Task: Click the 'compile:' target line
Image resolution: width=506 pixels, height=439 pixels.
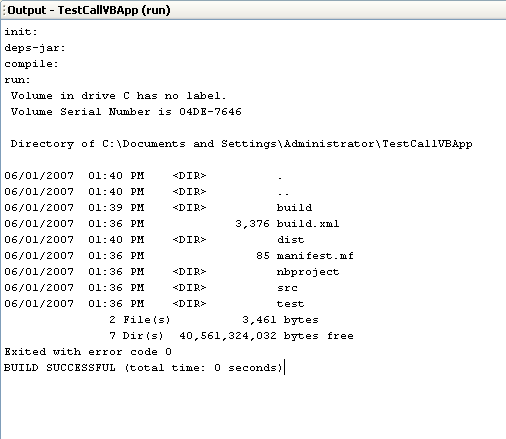Action: [31, 64]
